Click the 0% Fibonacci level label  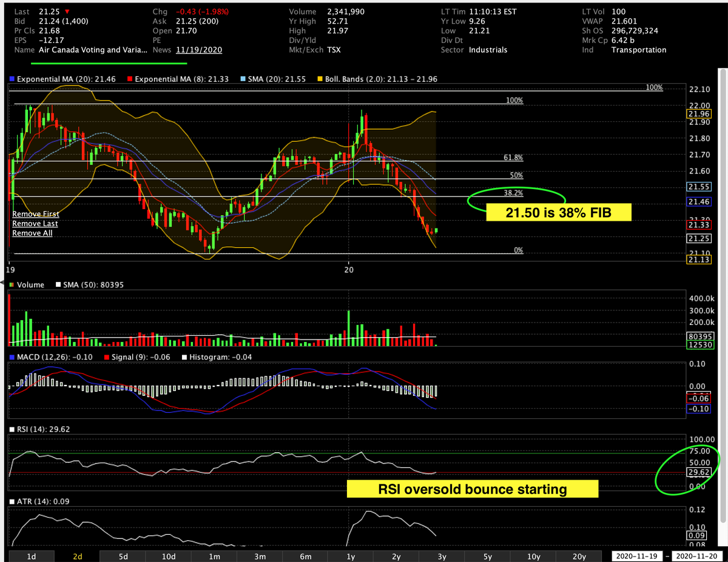coord(518,250)
